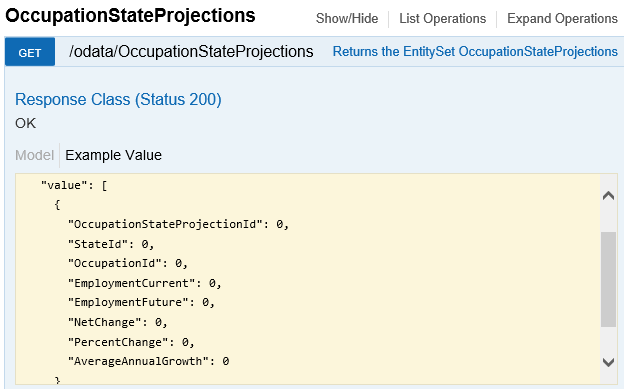This screenshot has height=389, width=624.
Task: Toggle Show/Hide for OccupationStateProjections
Action: [347, 18]
